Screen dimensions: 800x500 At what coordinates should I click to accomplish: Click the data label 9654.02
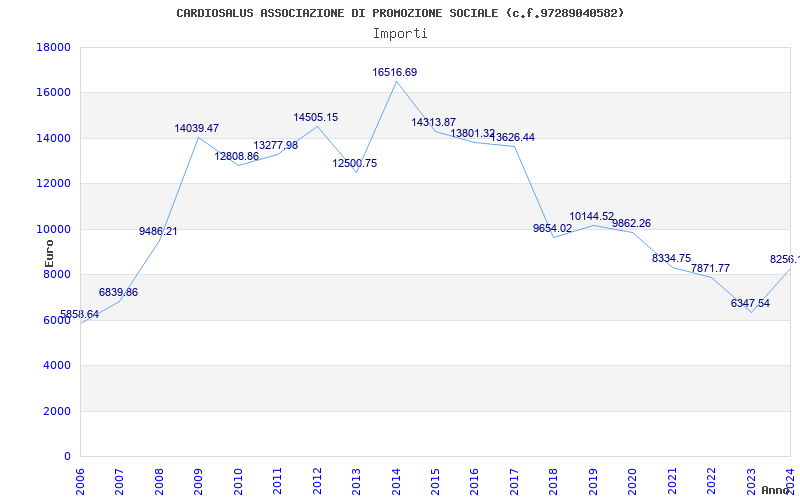553,228
